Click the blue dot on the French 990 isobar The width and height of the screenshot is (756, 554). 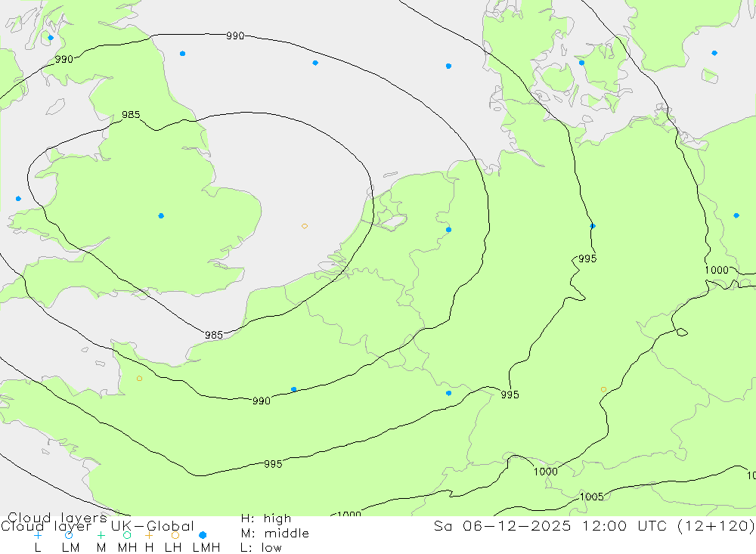(x=293, y=389)
